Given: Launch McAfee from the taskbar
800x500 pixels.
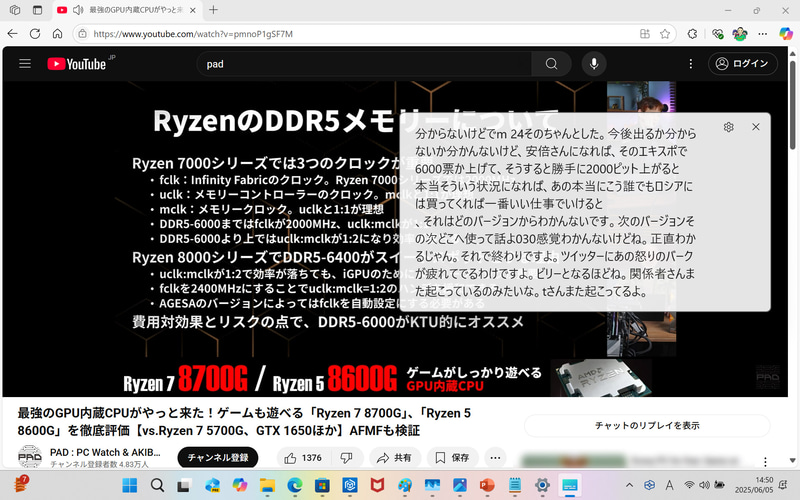Looking at the screenshot, I should 377,485.
